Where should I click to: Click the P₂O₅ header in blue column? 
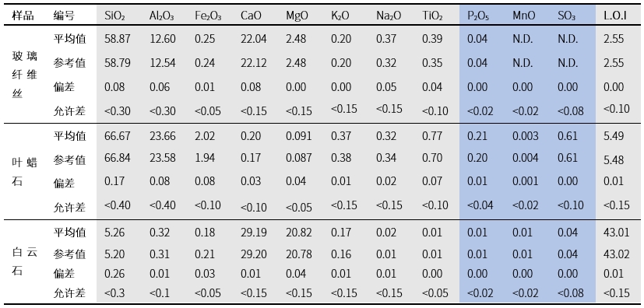477,16
